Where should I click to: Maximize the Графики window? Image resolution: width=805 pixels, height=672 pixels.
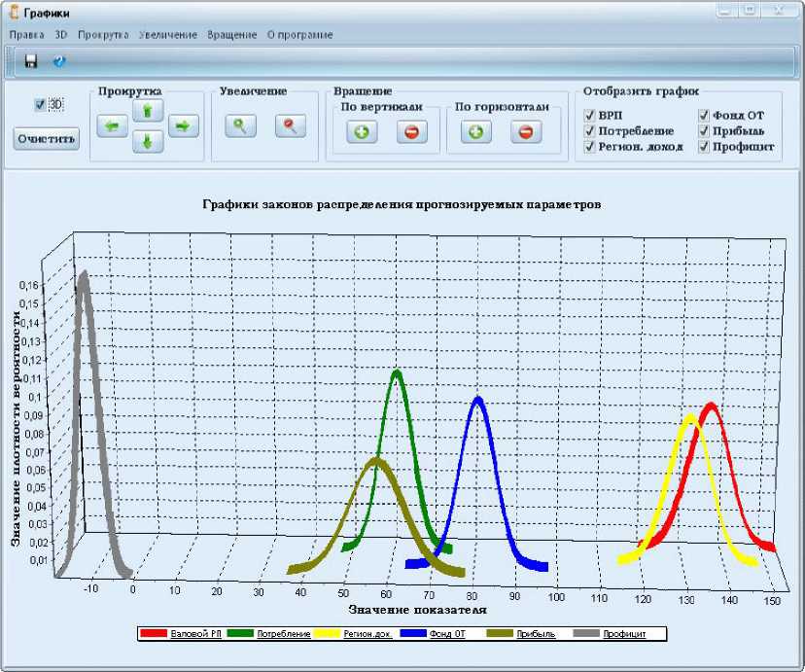(x=750, y=10)
